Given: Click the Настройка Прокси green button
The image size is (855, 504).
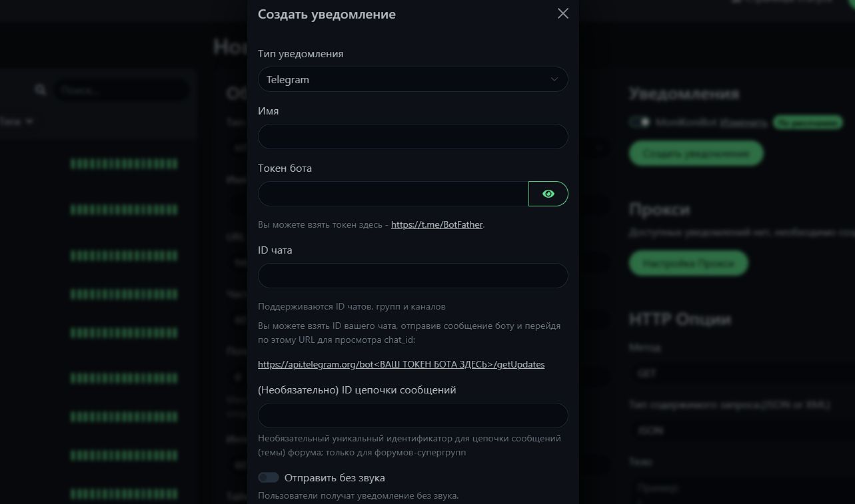Looking at the screenshot, I should [688, 263].
